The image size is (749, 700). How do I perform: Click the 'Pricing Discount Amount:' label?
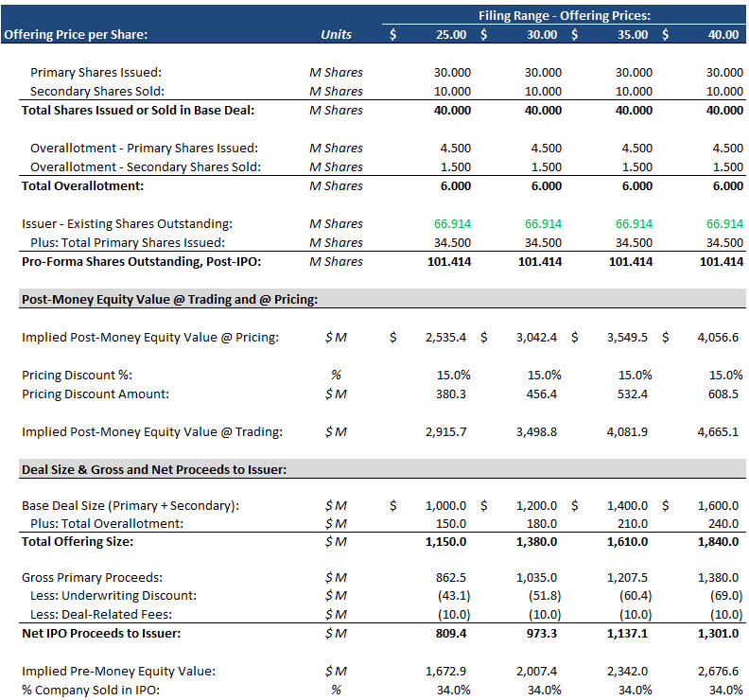click(x=96, y=394)
